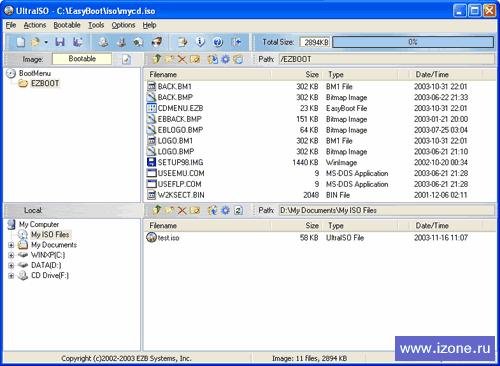Click the Exit icon in main toolbar
500x366 pixels.
(x=237, y=42)
